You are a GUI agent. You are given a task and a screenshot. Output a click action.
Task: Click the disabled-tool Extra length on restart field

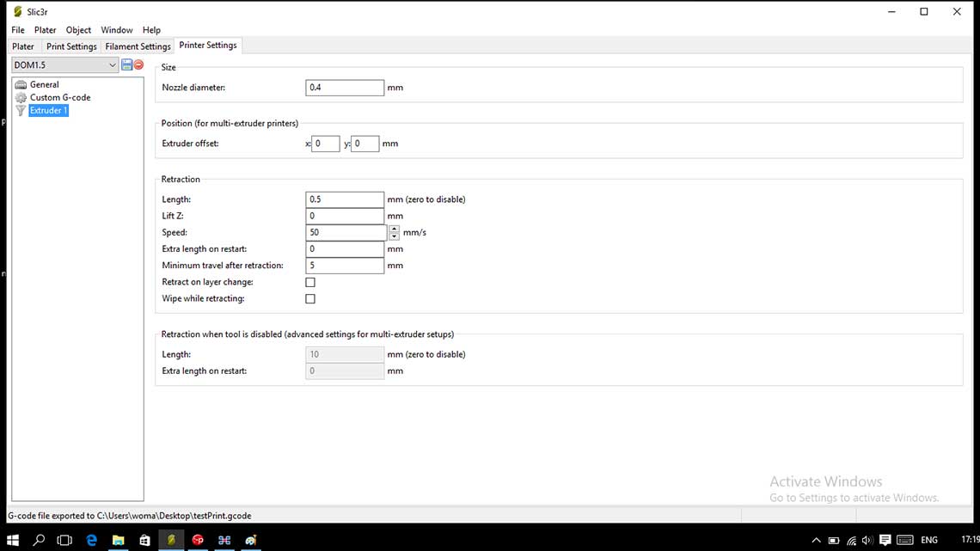coord(345,371)
